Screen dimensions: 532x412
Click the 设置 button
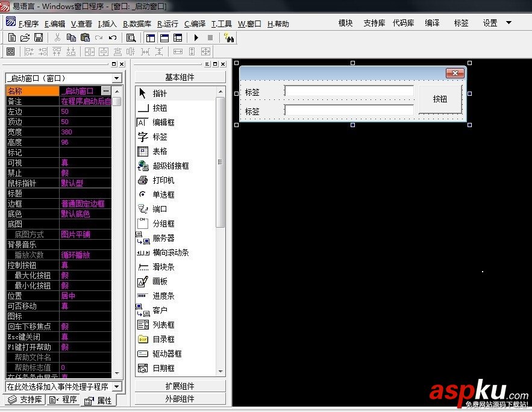pyautogui.click(x=490, y=23)
